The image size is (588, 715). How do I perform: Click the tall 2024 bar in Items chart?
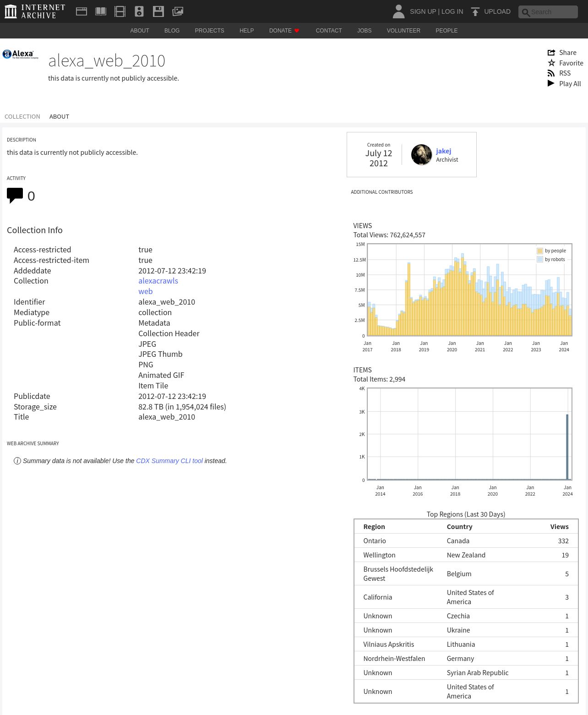(567, 447)
